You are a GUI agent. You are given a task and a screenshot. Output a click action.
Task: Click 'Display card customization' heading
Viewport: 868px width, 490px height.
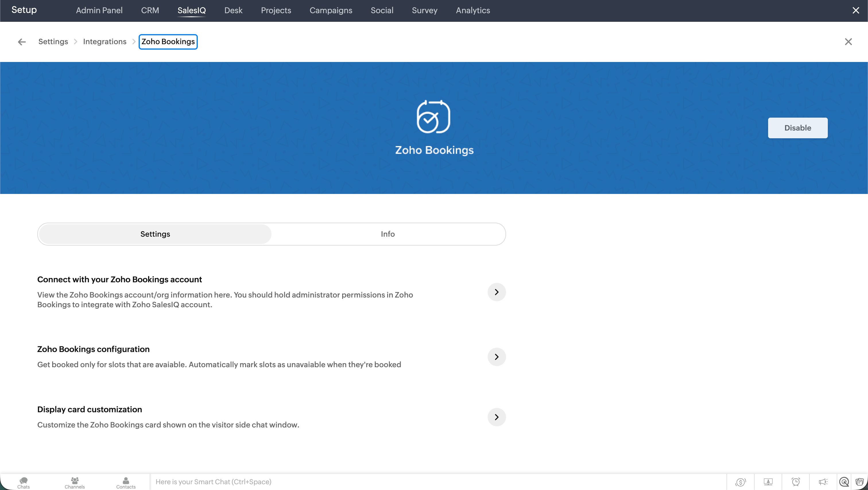90,409
